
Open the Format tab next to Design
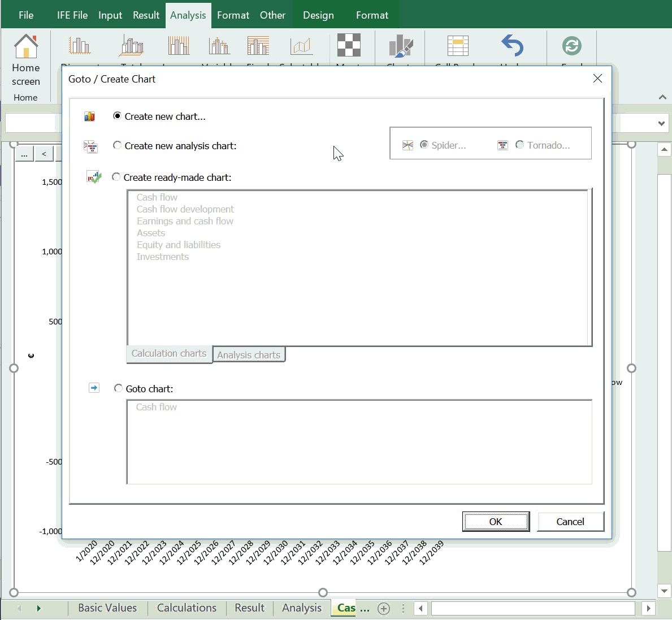[x=372, y=15]
